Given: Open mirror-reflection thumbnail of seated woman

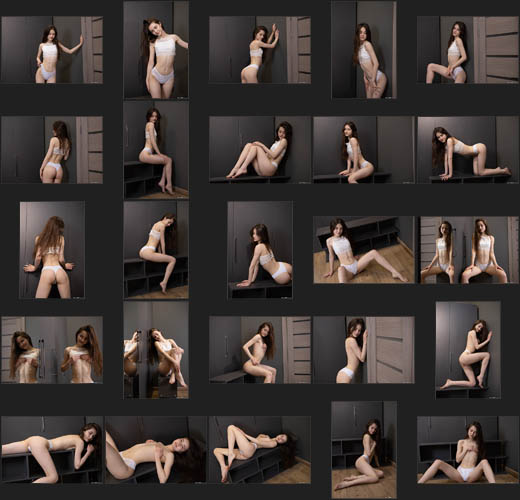Looking at the screenshot, I should [x=156, y=350].
